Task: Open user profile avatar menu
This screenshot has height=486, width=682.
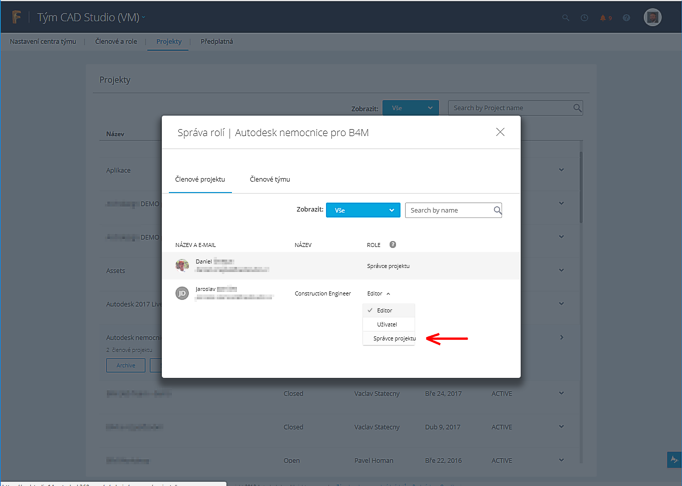Action: [x=652, y=18]
